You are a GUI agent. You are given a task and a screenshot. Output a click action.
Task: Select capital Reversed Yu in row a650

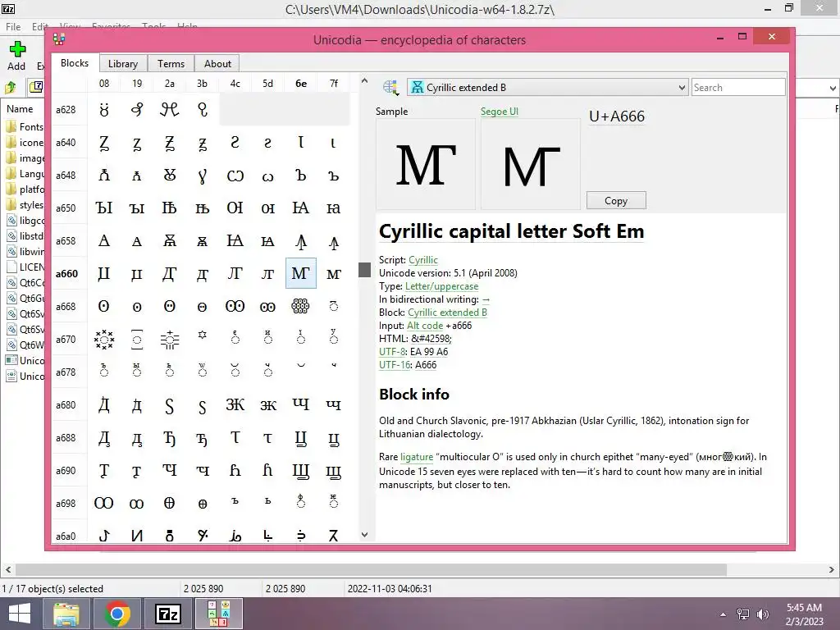[300, 208]
